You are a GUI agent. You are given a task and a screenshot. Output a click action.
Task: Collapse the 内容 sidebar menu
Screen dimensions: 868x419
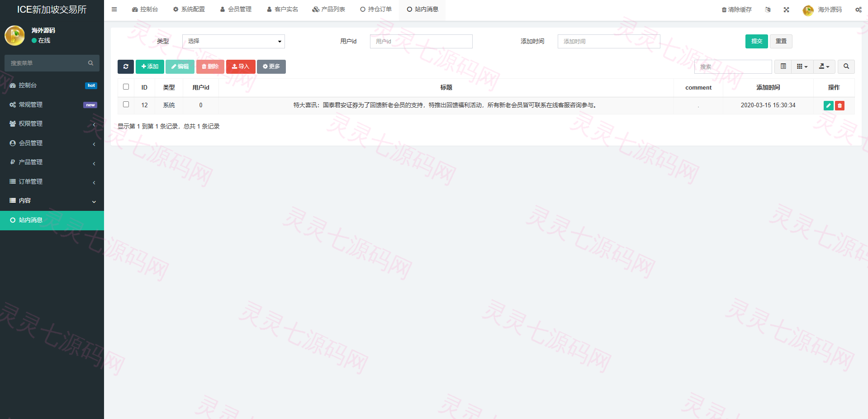coord(52,200)
